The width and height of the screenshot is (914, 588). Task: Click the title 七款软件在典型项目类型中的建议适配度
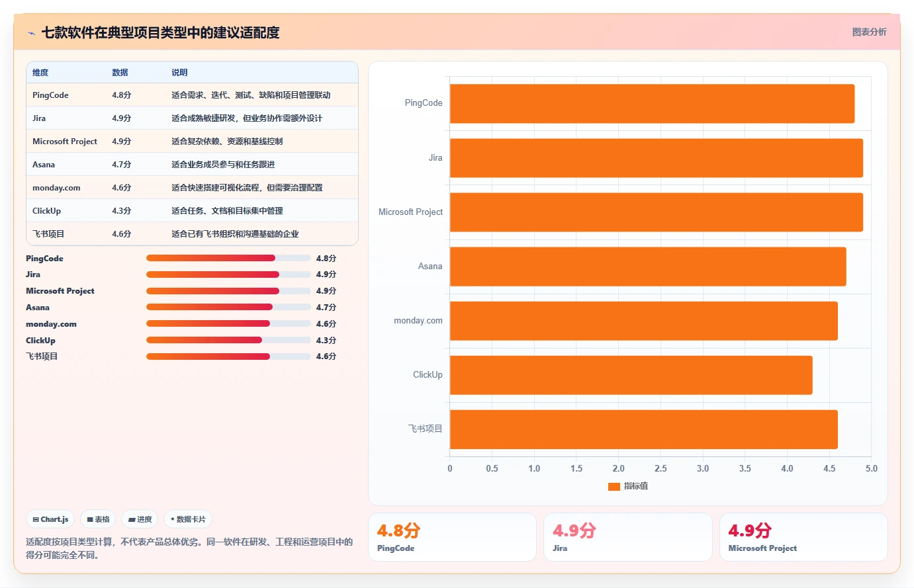[x=160, y=32]
